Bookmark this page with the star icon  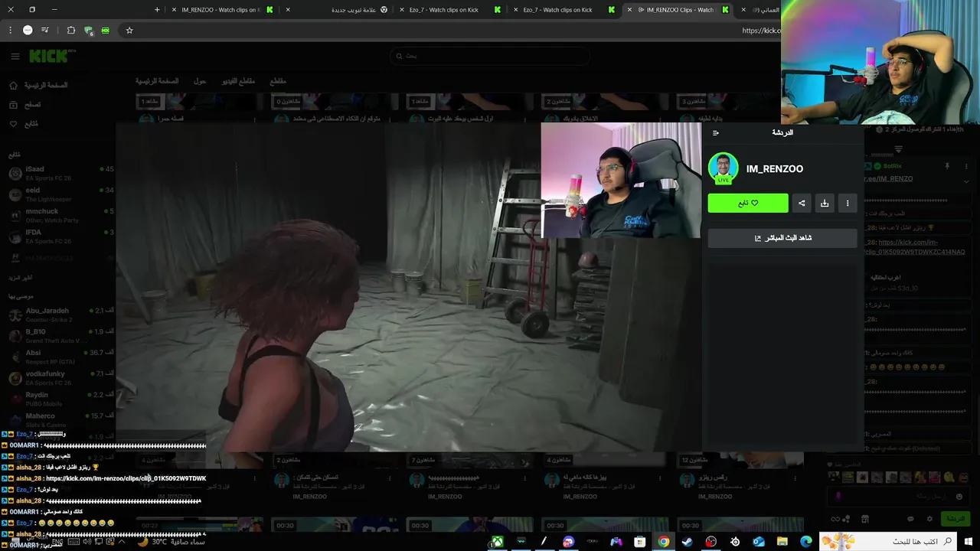click(x=129, y=31)
